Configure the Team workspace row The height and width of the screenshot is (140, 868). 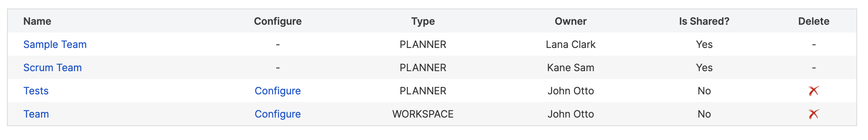pyautogui.click(x=278, y=114)
